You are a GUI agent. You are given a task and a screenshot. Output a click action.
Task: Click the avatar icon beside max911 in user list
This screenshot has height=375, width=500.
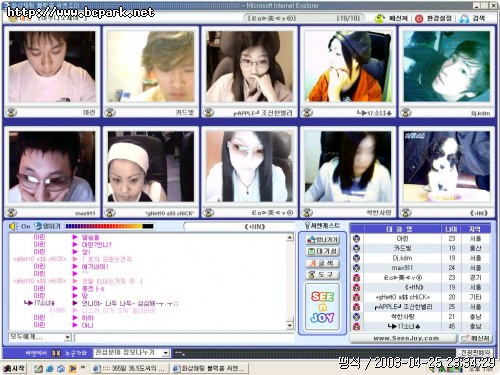coord(357,268)
